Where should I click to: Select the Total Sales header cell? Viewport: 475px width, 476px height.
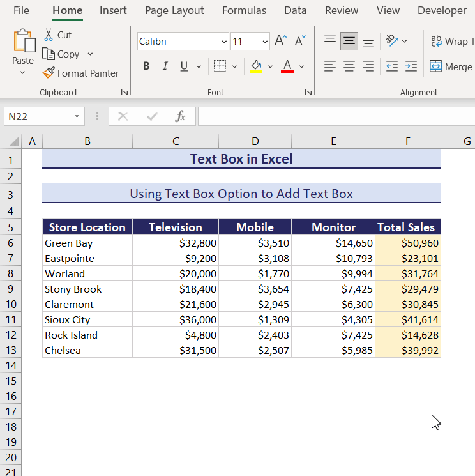pyautogui.click(x=407, y=227)
